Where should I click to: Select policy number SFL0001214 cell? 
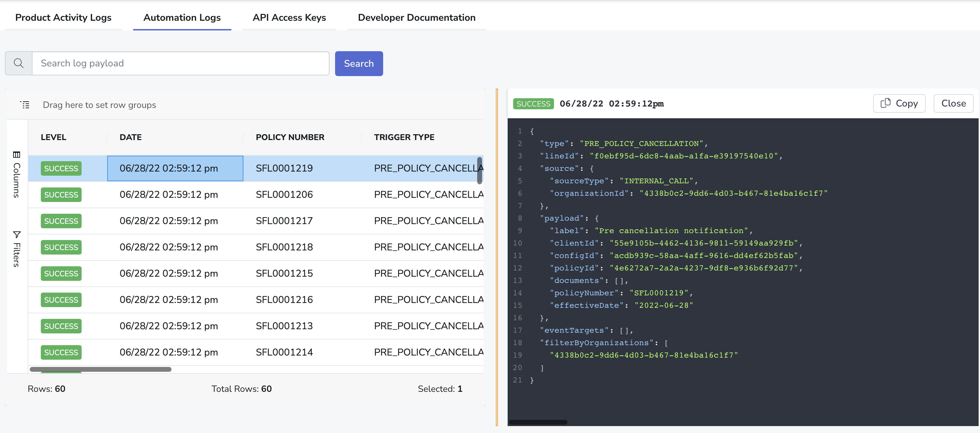coord(302,352)
